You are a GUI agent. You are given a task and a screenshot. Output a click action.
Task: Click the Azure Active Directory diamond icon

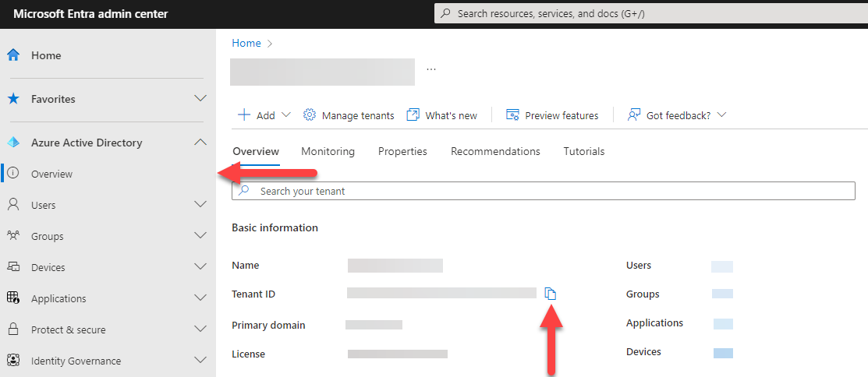13,143
